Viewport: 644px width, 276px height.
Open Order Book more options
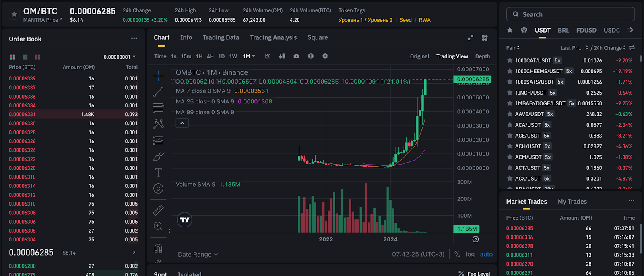[x=134, y=39]
